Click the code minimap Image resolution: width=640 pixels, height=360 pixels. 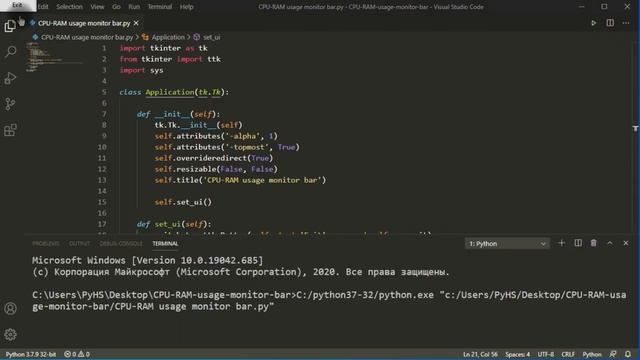tap(53, 57)
